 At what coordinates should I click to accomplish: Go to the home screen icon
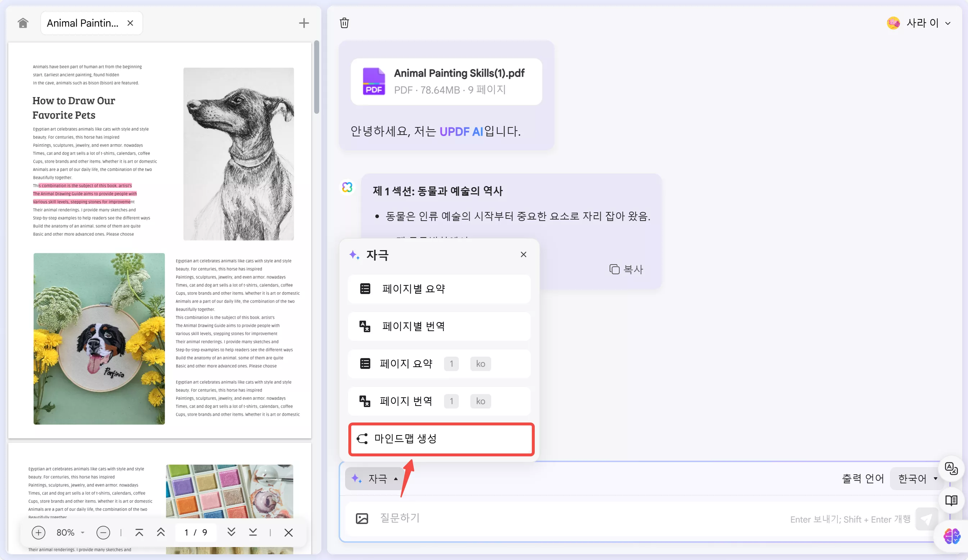coord(23,23)
